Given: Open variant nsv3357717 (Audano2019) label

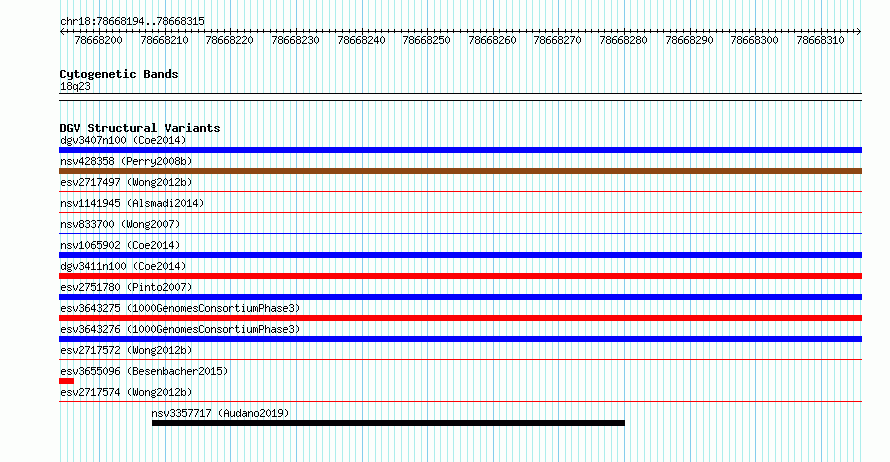Looking at the screenshot, I should [220, 413].
